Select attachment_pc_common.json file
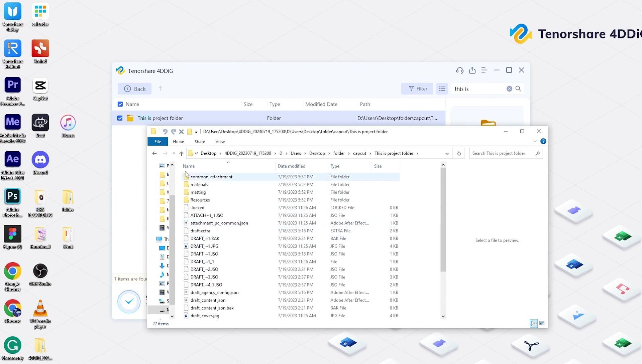Screen dimensions: 642x364 click(291, 223)
